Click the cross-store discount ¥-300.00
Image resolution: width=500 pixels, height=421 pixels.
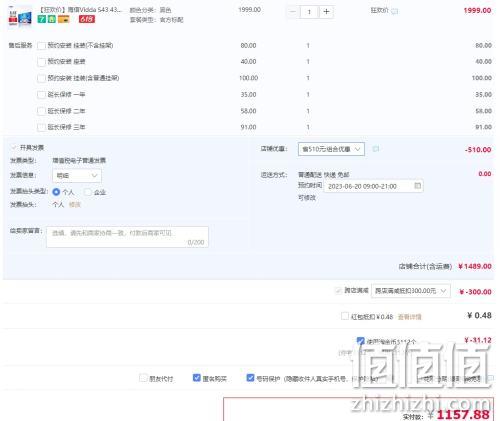pos(475,292)
